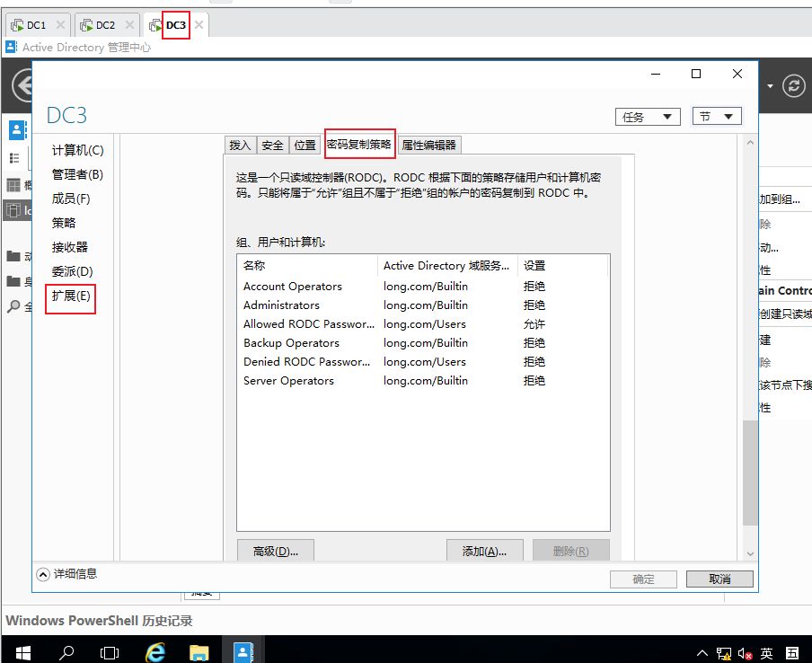Open the Windows Start menu
This screenshot has width=812, height=663.
pos(22,652)
